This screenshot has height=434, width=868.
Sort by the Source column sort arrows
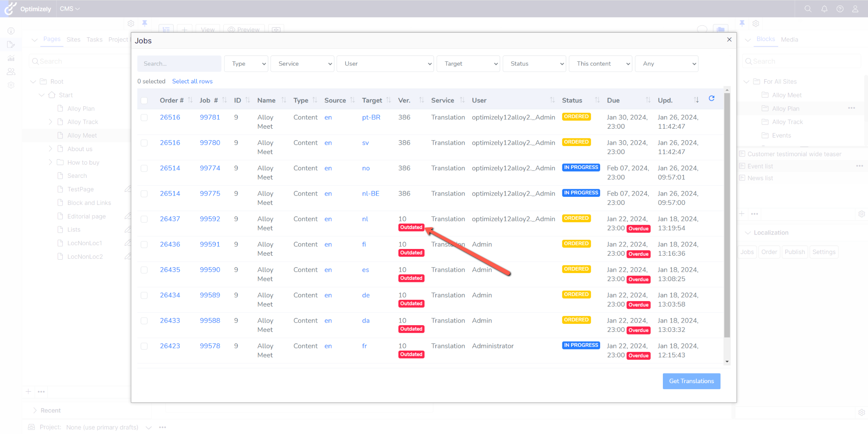tap(353, 100)
